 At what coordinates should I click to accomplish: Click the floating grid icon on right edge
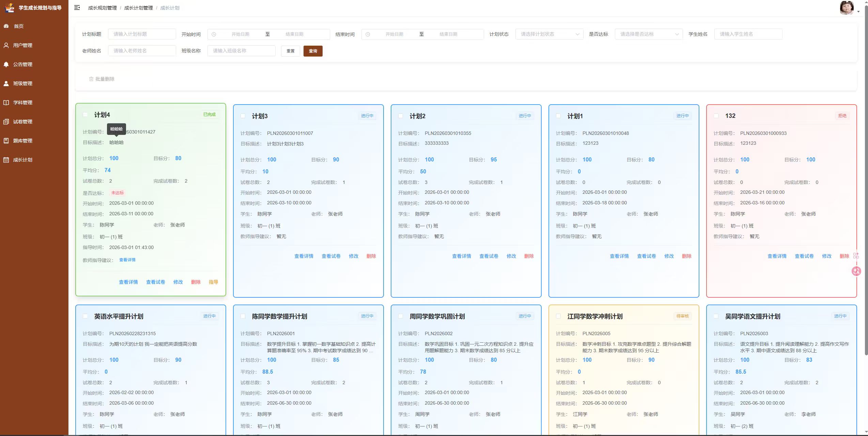(856, 255)
